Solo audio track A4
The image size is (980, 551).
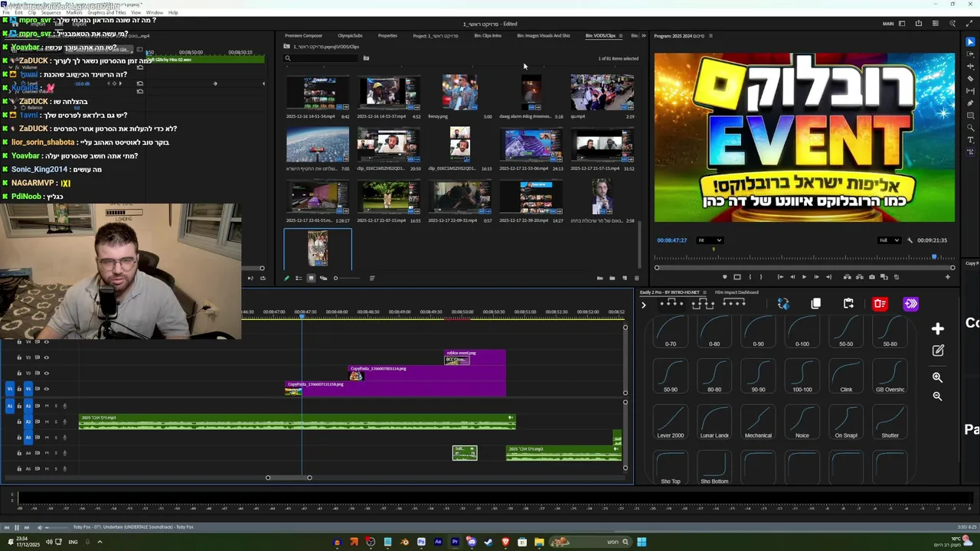(55, 453)
